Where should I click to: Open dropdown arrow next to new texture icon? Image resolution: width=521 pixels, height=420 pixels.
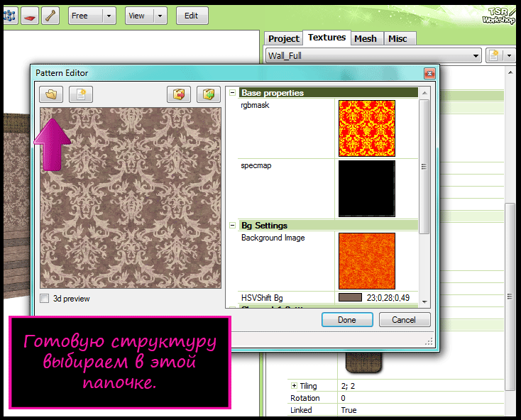pos(510,55)
